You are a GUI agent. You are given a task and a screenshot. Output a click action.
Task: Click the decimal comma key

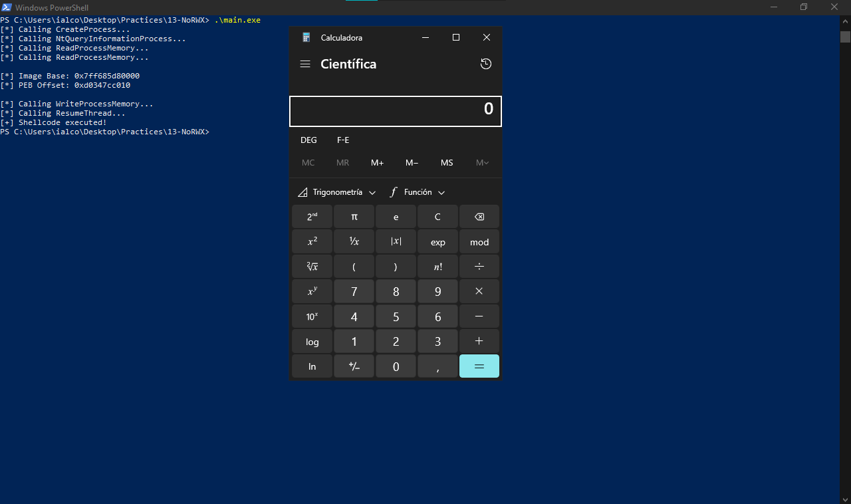pyautogui.click(x=437, y=366)
